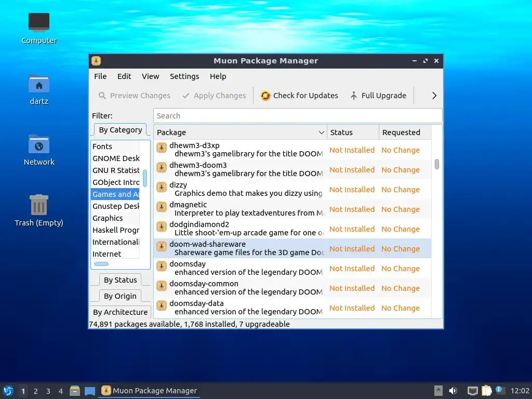Open the file manager taskbar icon
Screen dimensions: 532x399
(x=75, y=391)
